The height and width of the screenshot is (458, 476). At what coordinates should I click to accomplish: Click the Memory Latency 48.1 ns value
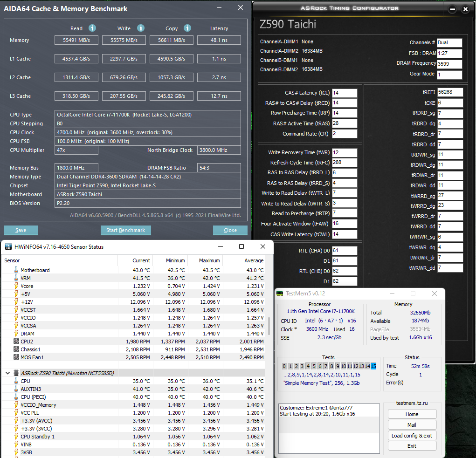219,40
